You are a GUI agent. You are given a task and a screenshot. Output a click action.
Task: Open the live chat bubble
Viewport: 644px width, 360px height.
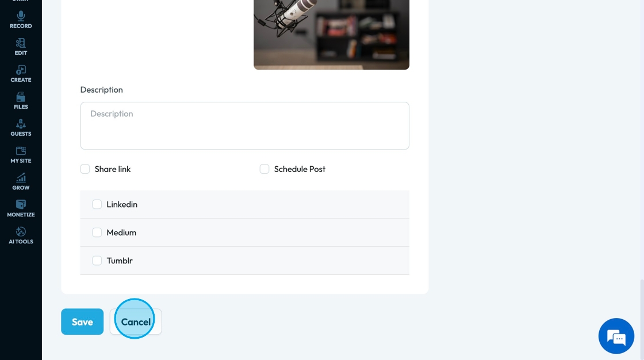[x=616, y=336]
